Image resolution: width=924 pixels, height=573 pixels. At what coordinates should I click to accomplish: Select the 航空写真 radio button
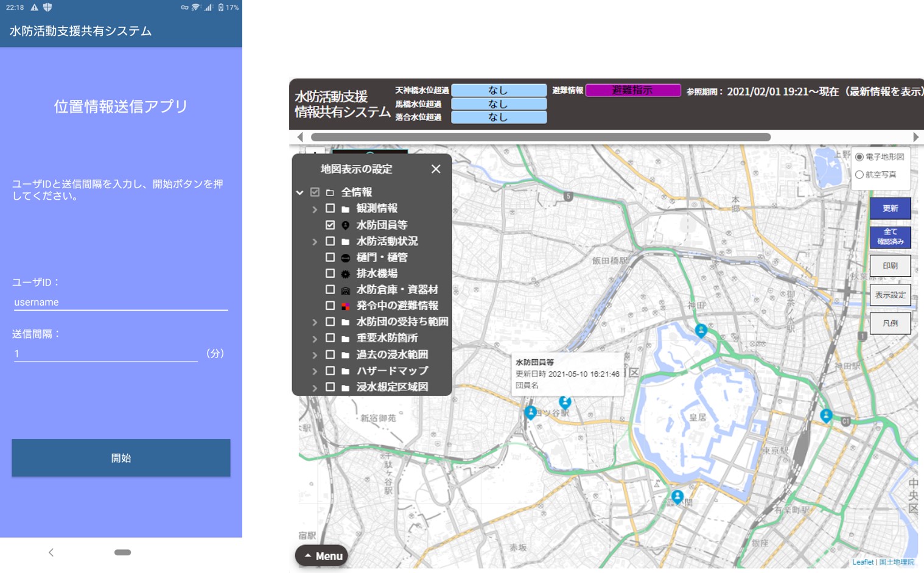[859, 175]
